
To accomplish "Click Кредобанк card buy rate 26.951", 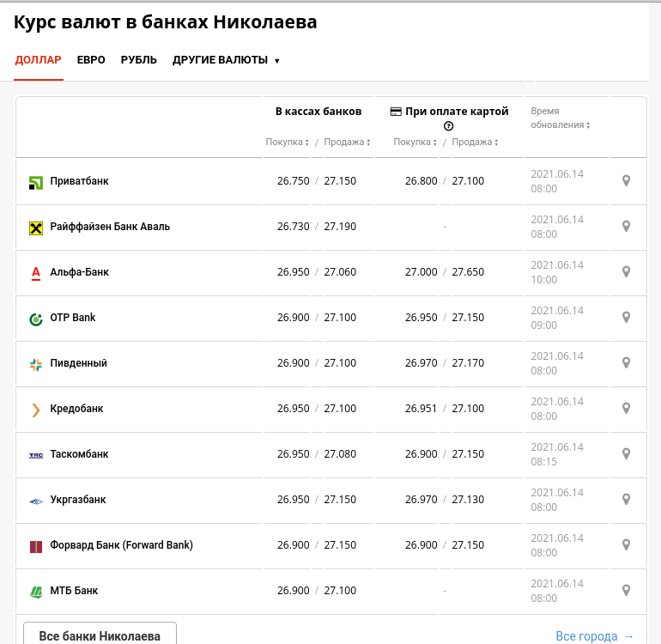I will (421, 409).
